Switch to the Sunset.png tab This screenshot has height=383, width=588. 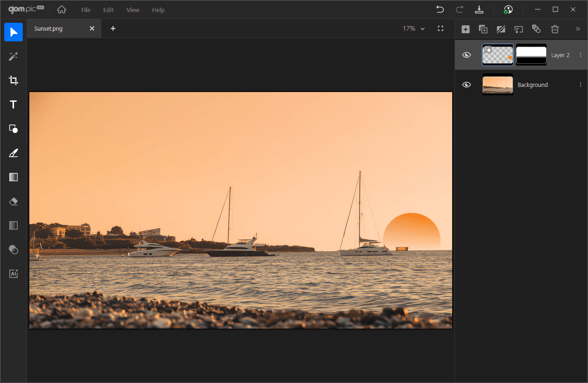tap(48, 29)
